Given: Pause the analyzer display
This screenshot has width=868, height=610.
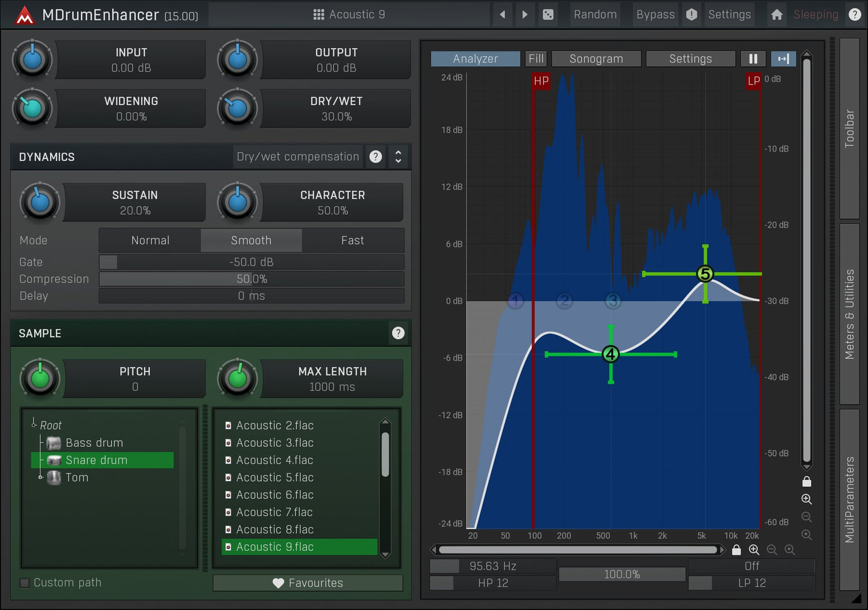Looking at the screenshot, I should pyautogui.click(x=753, y=58).
